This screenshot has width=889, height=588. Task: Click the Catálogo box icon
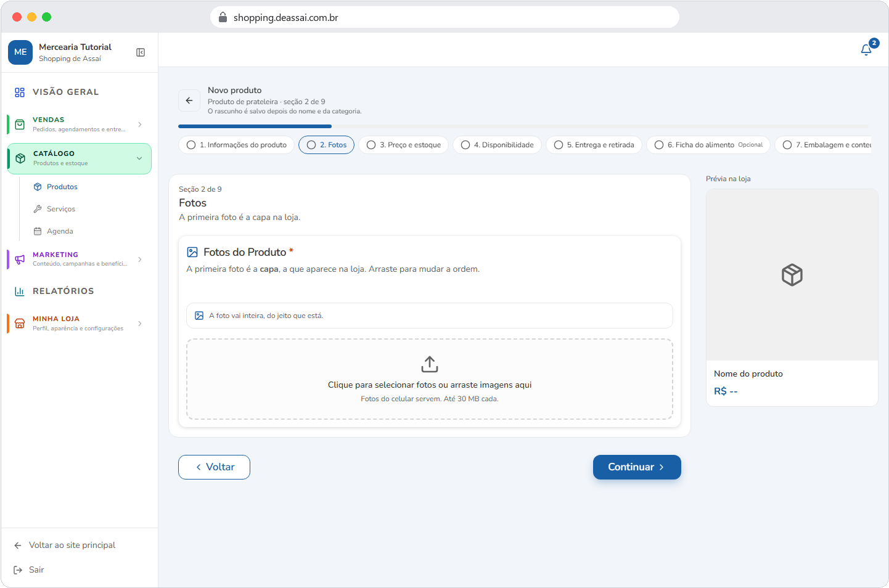(x=20, y=158)
